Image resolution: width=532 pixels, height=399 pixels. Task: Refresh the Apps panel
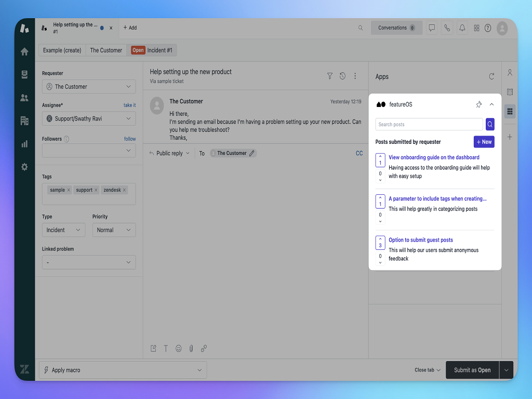491,76
